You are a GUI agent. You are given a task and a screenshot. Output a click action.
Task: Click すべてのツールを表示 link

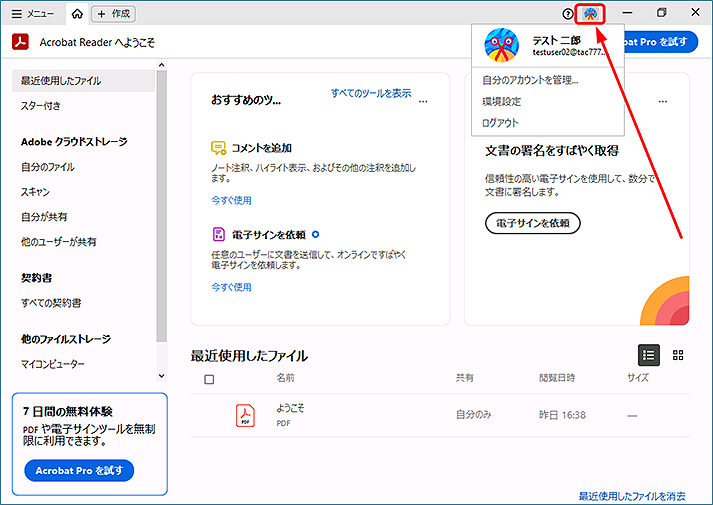pyautogui.click(x=371, y=93)
